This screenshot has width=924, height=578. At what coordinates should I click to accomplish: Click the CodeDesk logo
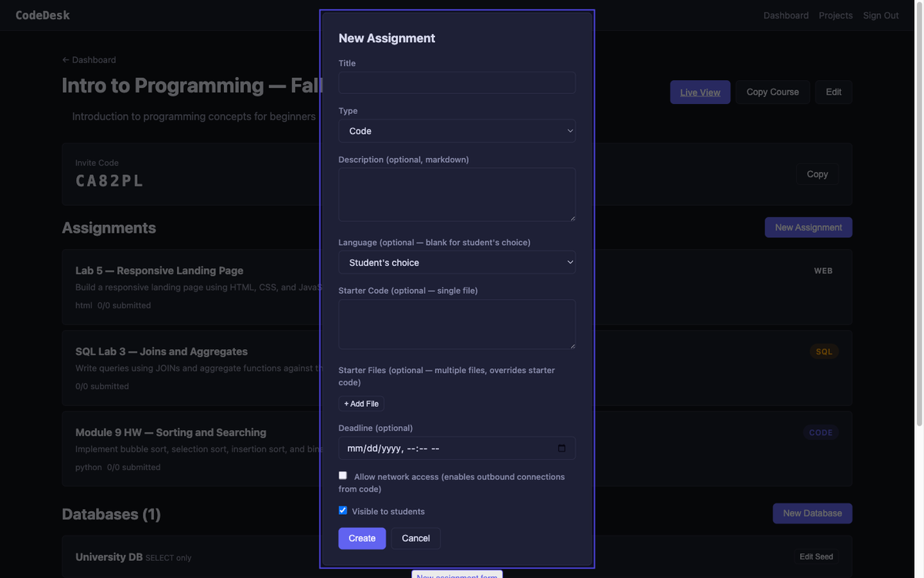coord(44,15)
